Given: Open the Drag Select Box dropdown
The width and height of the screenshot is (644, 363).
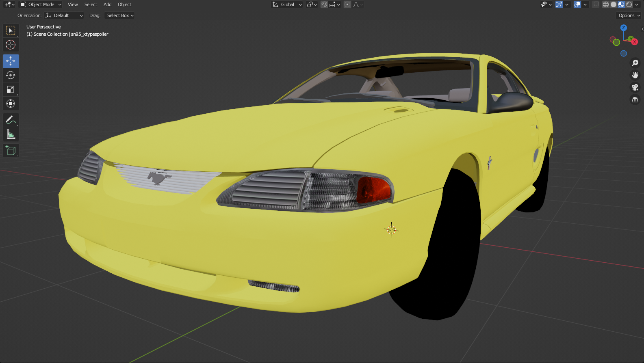Looking at the screenshot, I should pyautogui.click(x=119, y=15).
